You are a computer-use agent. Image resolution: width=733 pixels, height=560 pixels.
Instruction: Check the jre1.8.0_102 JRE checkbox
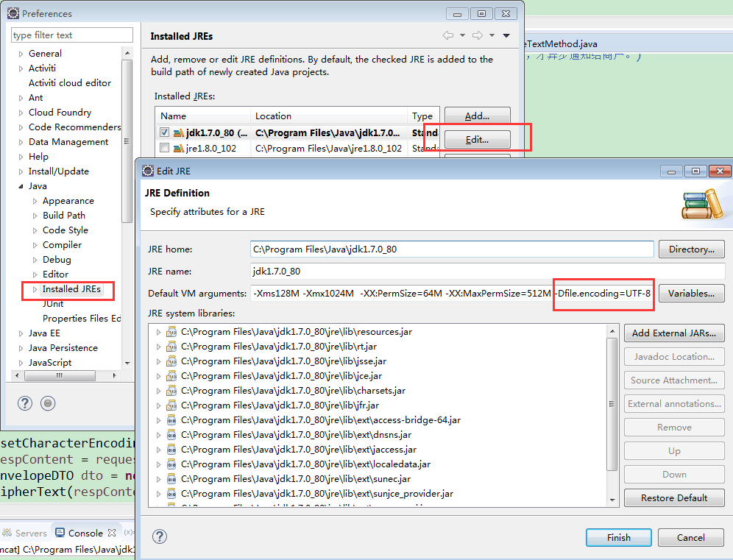click(164, 148)
